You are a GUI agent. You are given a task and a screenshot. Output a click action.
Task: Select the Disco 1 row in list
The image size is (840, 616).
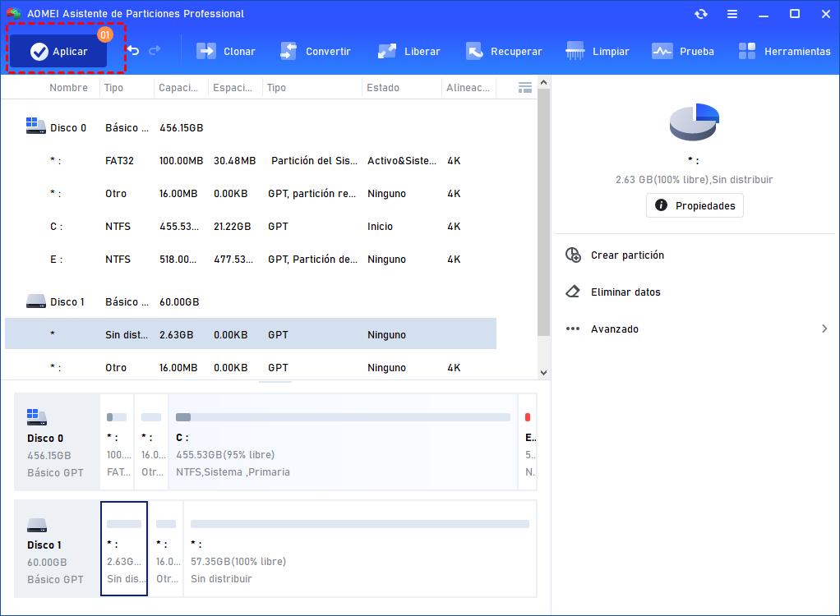(x=251, y=302)
